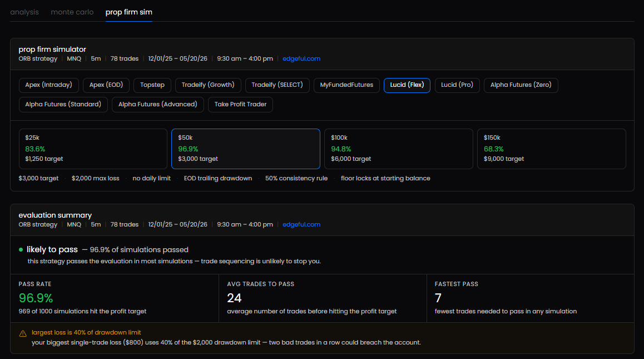
Task: Click the 'likely to pass' verdict text
Action: pos(52,249)
